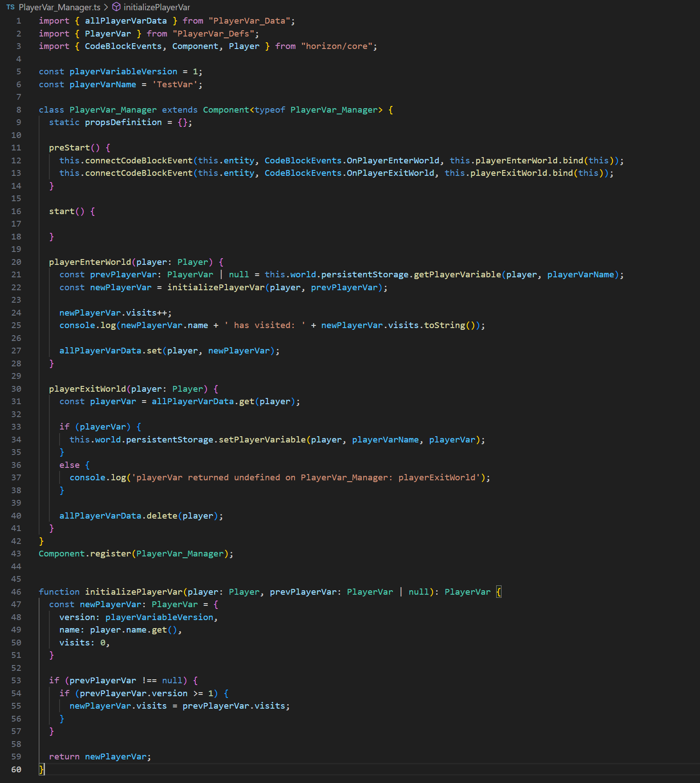The image size is (700, 783).
Task: Click the breadcrumb chevron separator
Action: click(106, 7)
